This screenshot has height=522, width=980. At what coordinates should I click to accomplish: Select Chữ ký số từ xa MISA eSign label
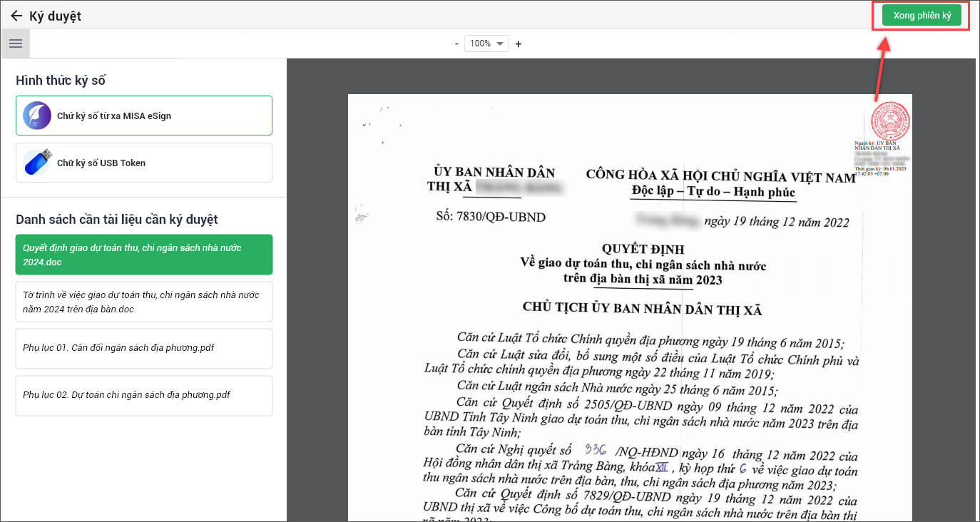(x=114, y=116)
